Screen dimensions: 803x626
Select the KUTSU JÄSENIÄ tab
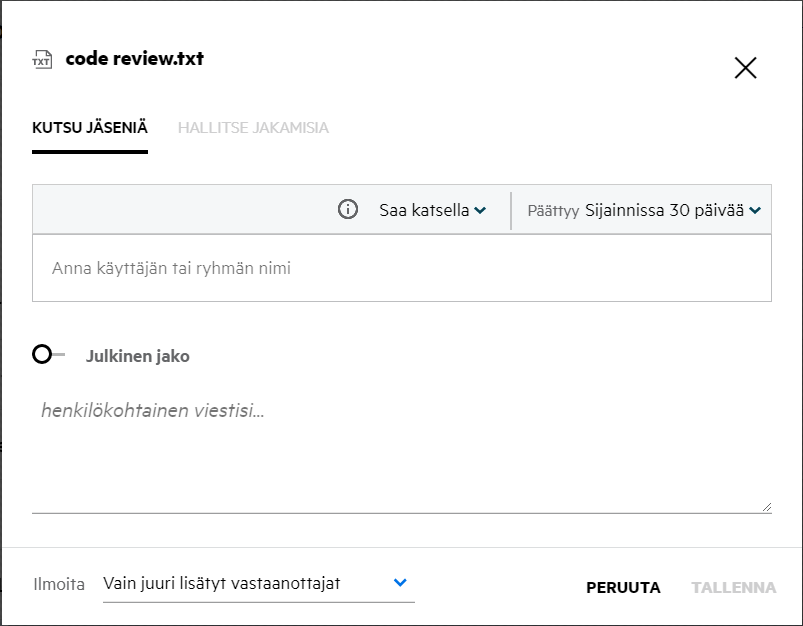pos(90,128)
